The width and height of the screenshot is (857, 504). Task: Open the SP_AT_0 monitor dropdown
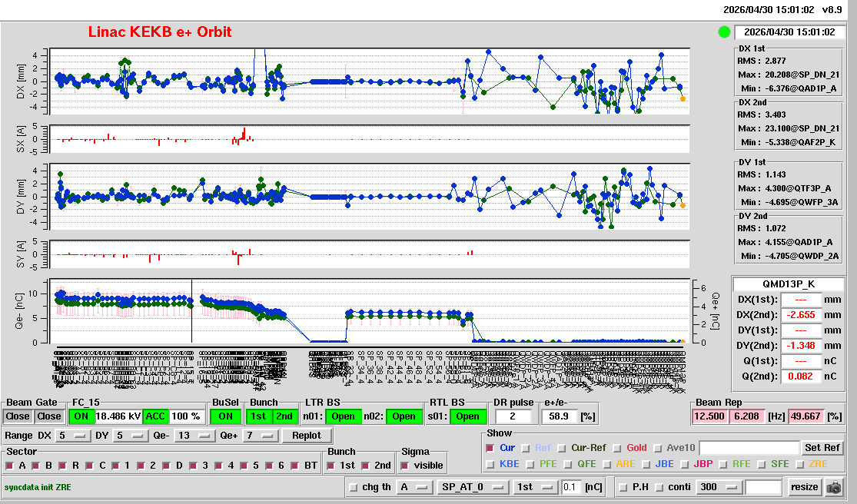tap(470, 487)
